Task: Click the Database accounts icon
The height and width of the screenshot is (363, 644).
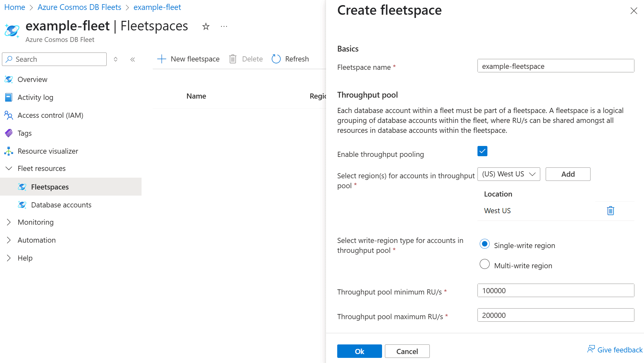Action: click(22, 205)
